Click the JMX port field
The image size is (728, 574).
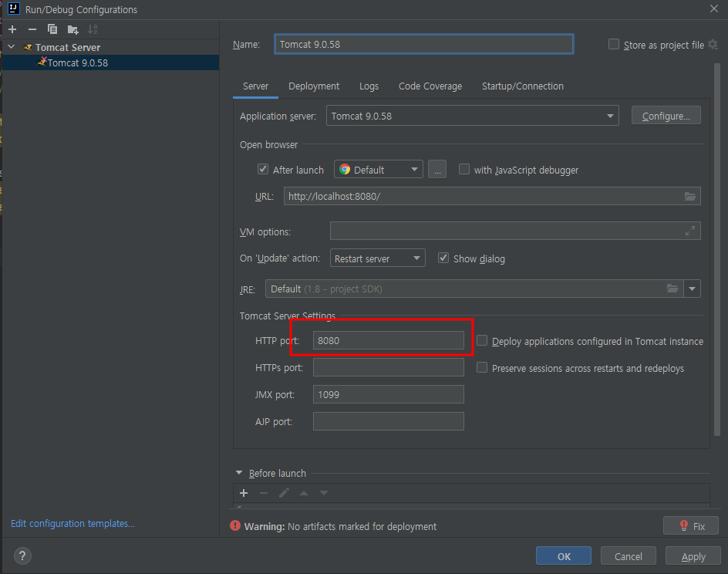point(388,394)
